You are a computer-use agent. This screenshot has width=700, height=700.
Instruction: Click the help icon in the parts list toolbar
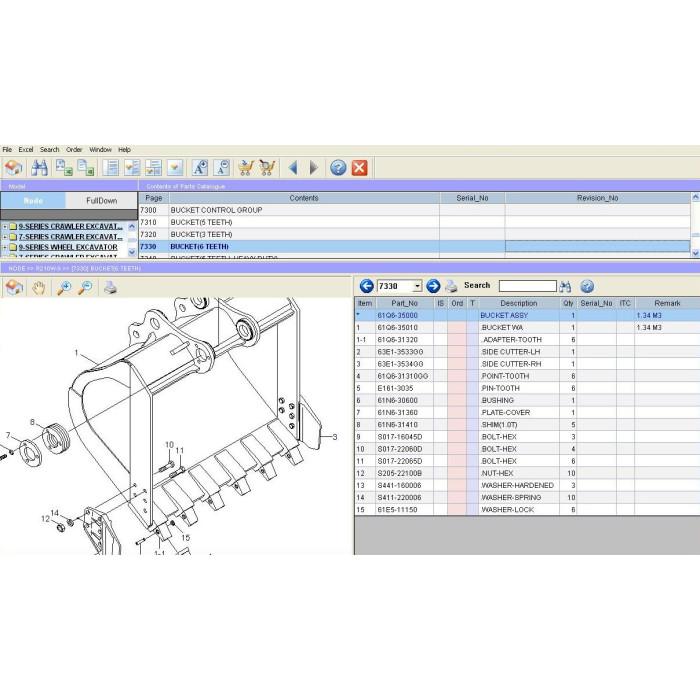587,286
